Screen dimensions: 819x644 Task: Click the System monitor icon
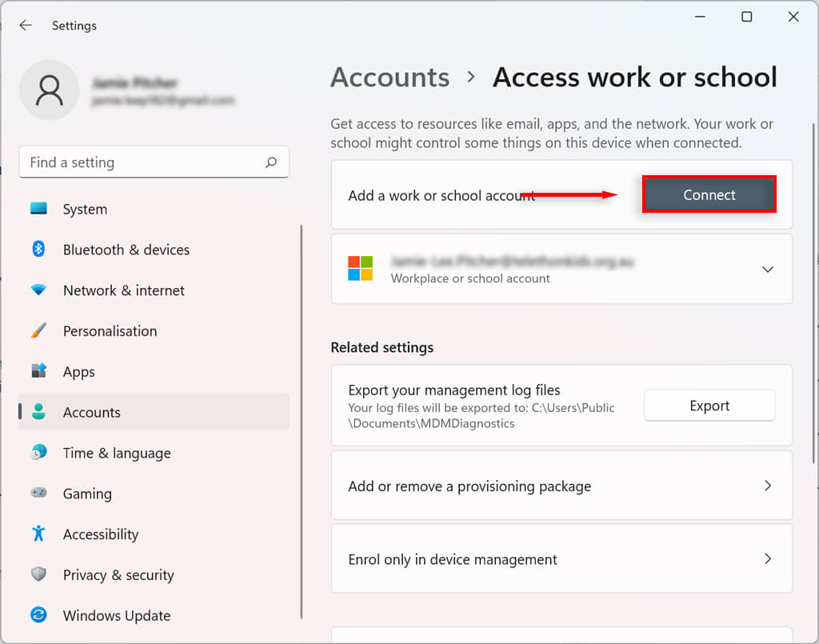click(38, 209)
